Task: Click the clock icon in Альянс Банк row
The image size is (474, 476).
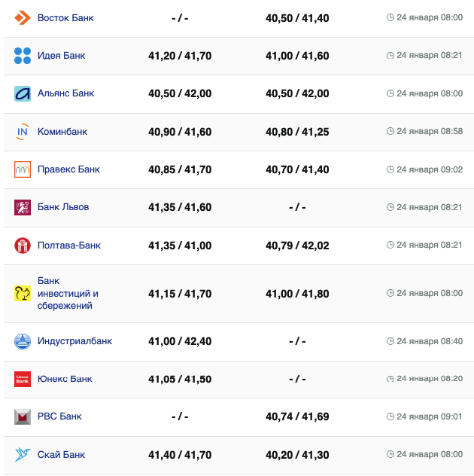Action: coord(390,93)
